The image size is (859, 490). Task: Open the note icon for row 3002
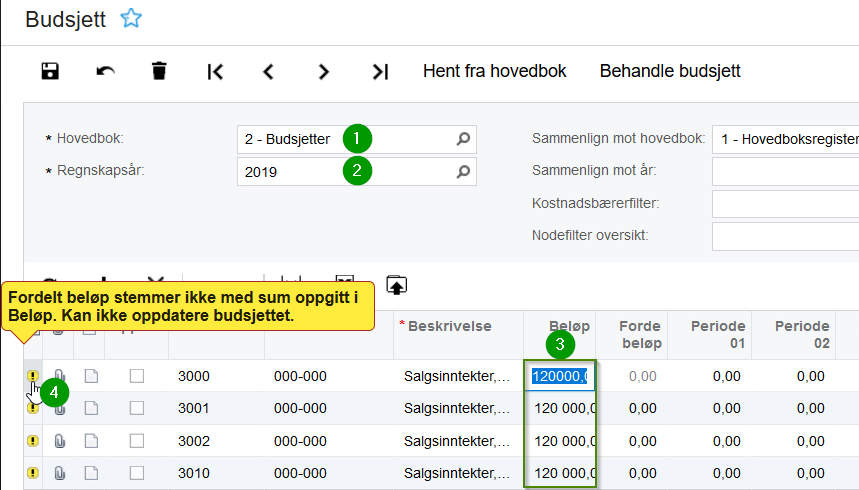(91, 440)
